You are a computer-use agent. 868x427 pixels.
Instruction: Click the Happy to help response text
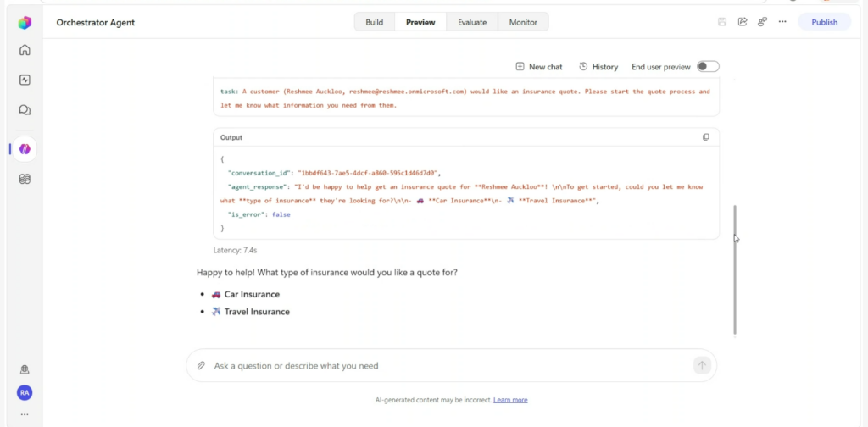point(327,273)
